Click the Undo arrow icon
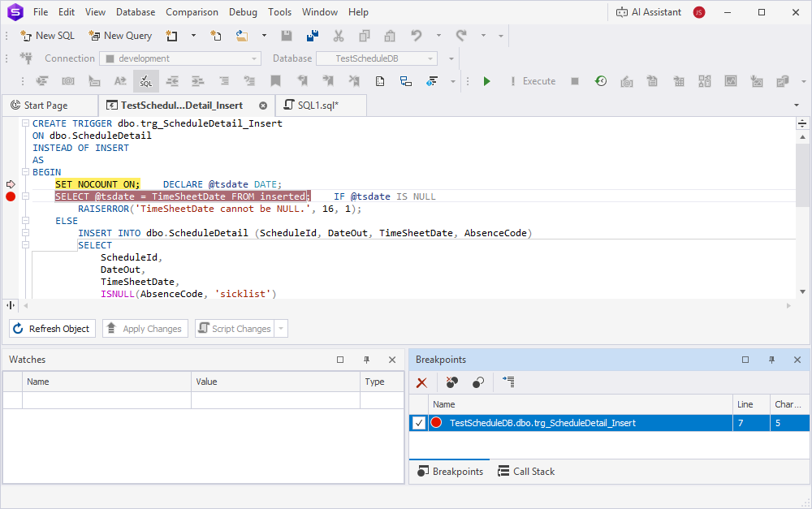This screenshot has height=509, width=812. click(417, 36)
